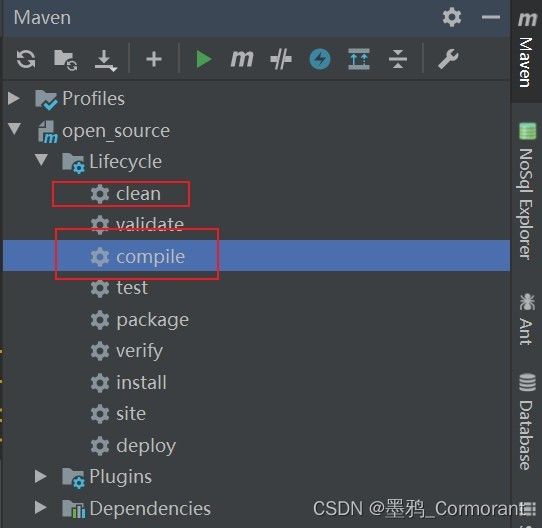Collapse the Lifecycle folder
Screen dimensions: 542x528
(x=41, y=160)
